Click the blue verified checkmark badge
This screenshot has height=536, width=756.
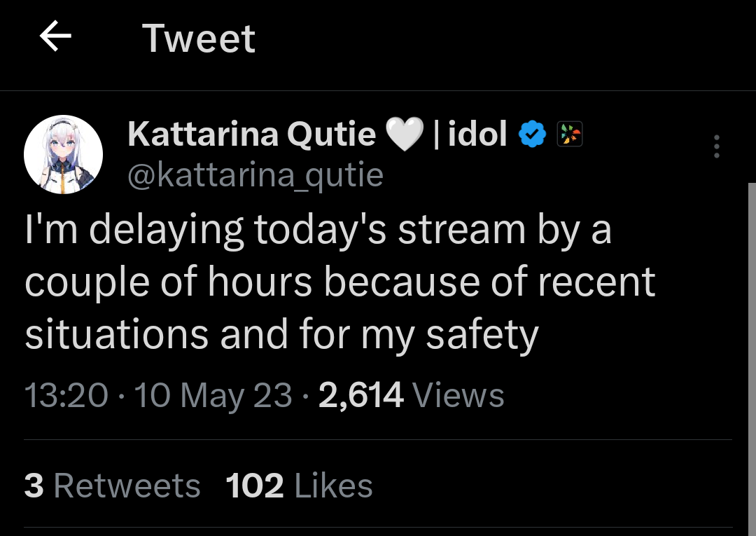click(x=531, y=133)
